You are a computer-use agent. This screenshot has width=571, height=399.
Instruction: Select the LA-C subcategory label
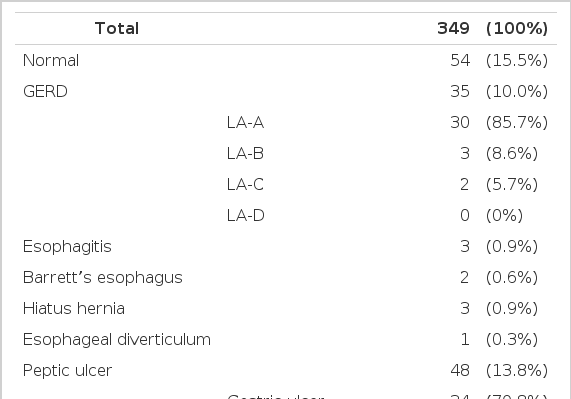pos(245,184)
